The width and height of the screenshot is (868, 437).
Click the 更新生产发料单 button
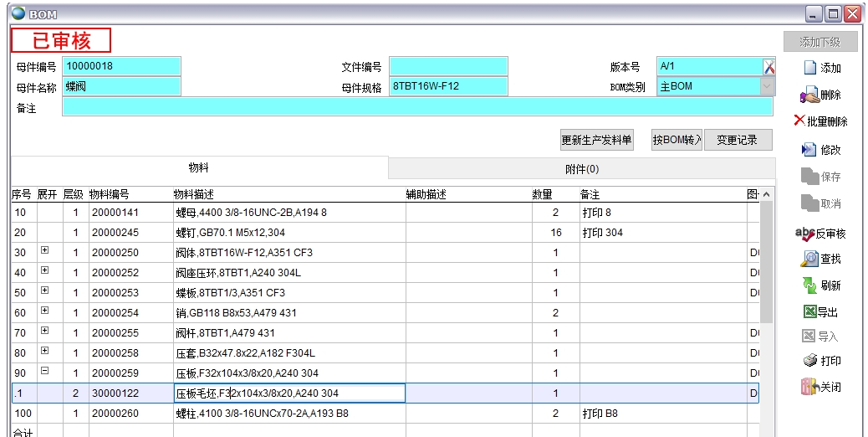click(x=597, y=140)
